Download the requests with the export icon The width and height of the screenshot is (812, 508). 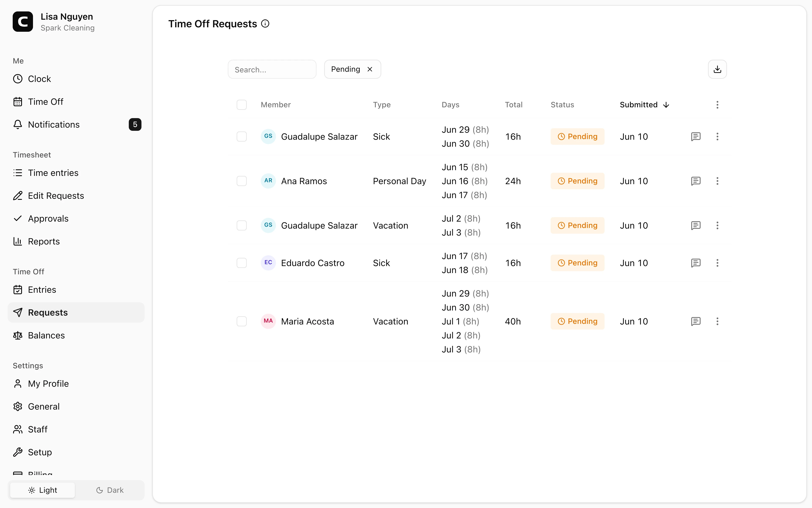717,69
